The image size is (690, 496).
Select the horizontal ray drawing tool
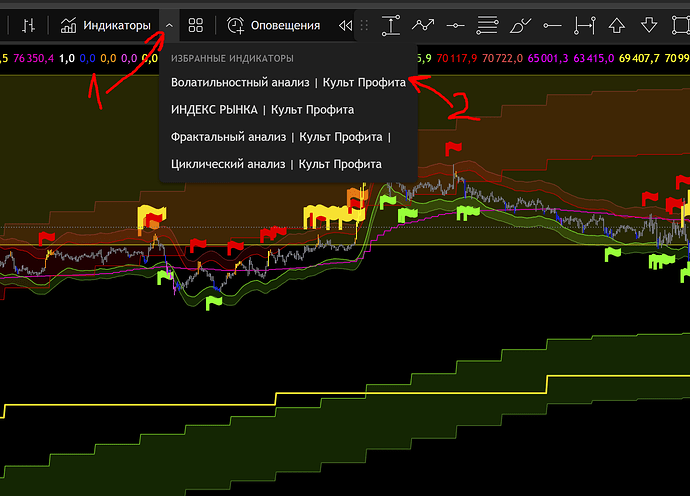click(553, 25)
